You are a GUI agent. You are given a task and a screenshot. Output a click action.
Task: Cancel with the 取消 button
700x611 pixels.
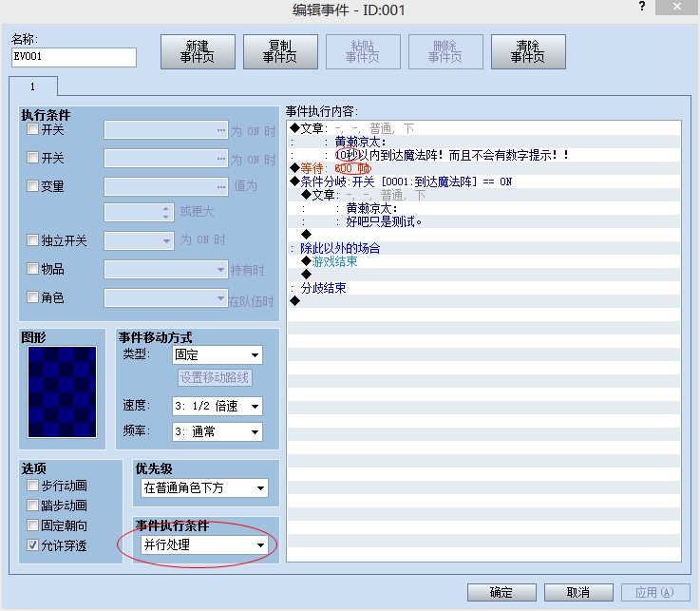(x=578, y=592)
